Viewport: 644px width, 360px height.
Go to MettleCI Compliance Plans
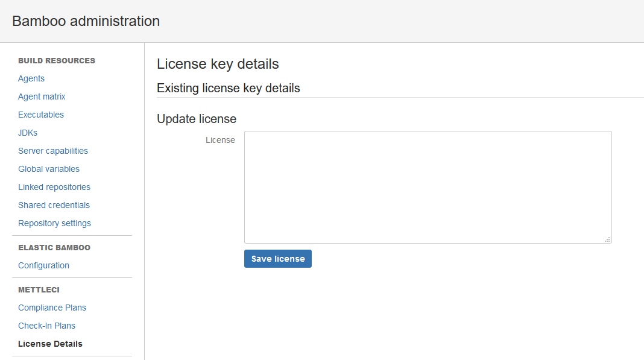(52, 308)
